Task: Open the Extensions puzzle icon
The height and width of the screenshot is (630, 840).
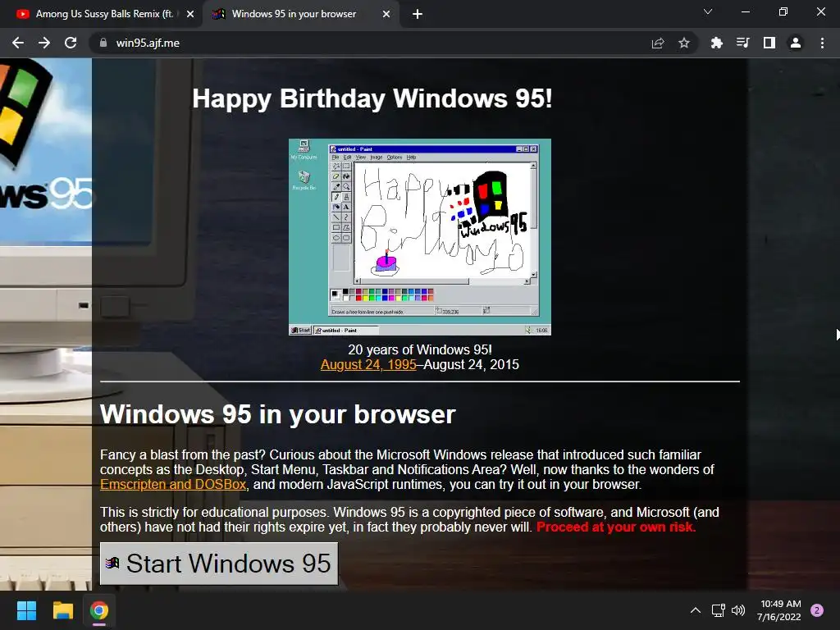Action: pyautogui.click(x=716, y=43)
